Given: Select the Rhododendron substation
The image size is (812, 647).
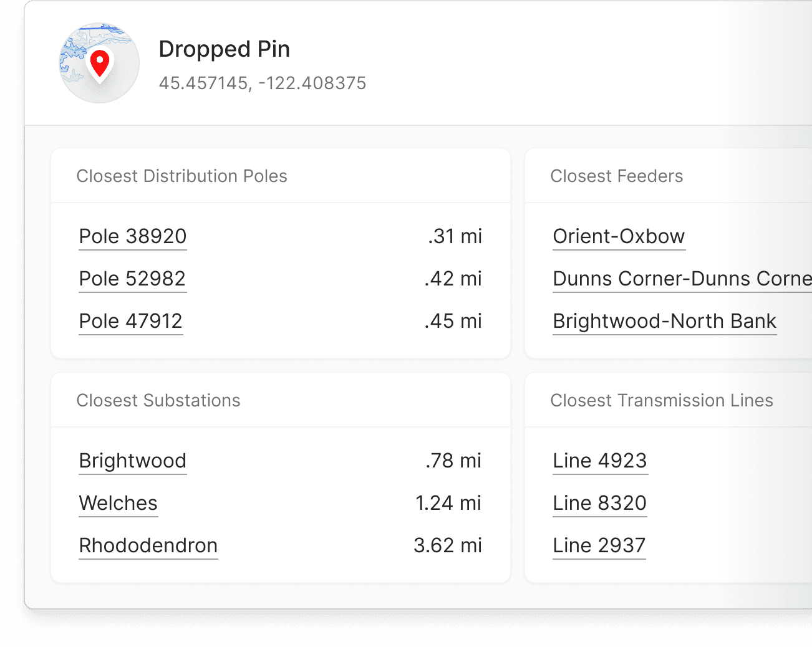Looking at the screenshot, I should [148, 545].
